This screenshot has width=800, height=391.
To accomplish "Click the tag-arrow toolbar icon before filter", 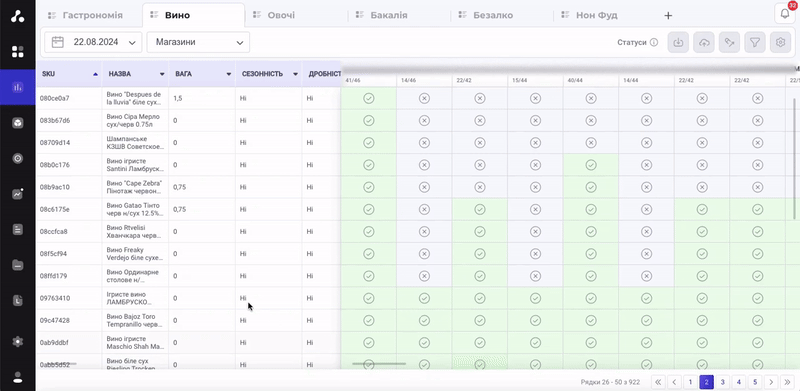I will (x=729, y=43).
